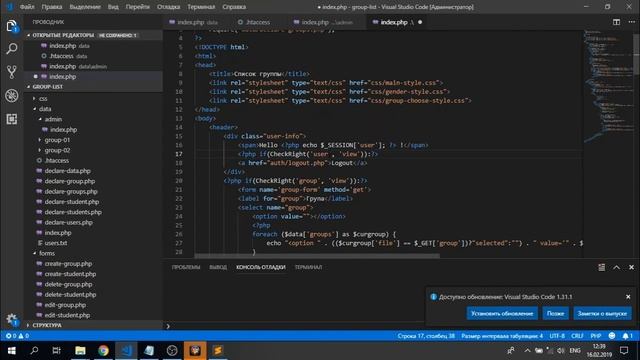This screenshot has height=360, width=640.
Task: Show hidden system tray icons
Action: [527, 351]
